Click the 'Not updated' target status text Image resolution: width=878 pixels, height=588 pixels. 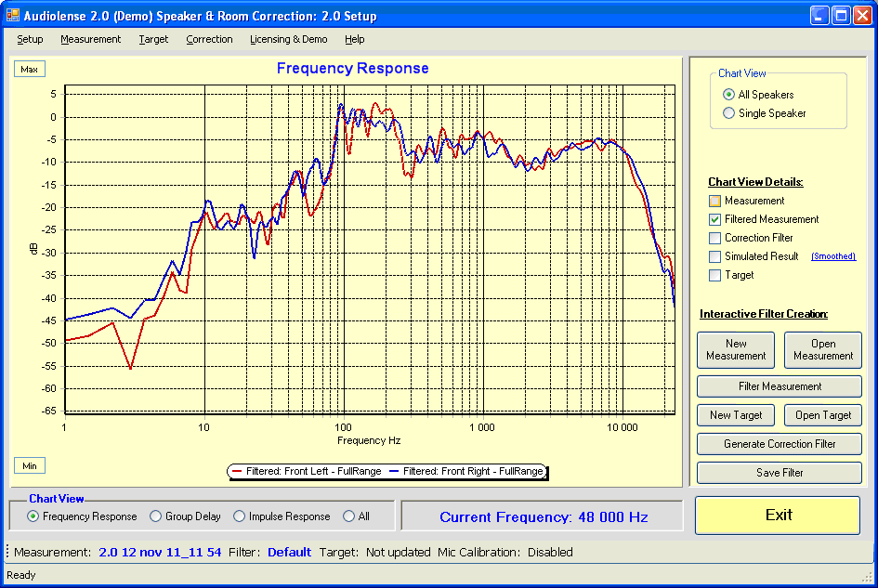click(x=399, y=552)
